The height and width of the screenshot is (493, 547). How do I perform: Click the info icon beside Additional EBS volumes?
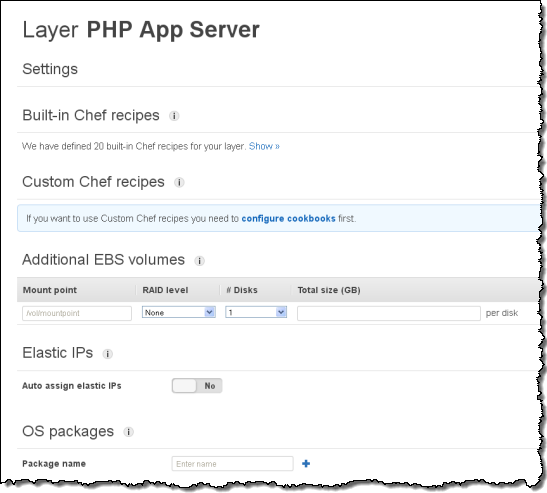(x=199, y=261)
